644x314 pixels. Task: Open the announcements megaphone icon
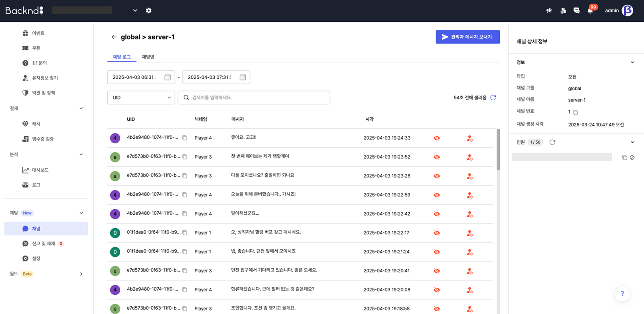[x=549, y=11]
